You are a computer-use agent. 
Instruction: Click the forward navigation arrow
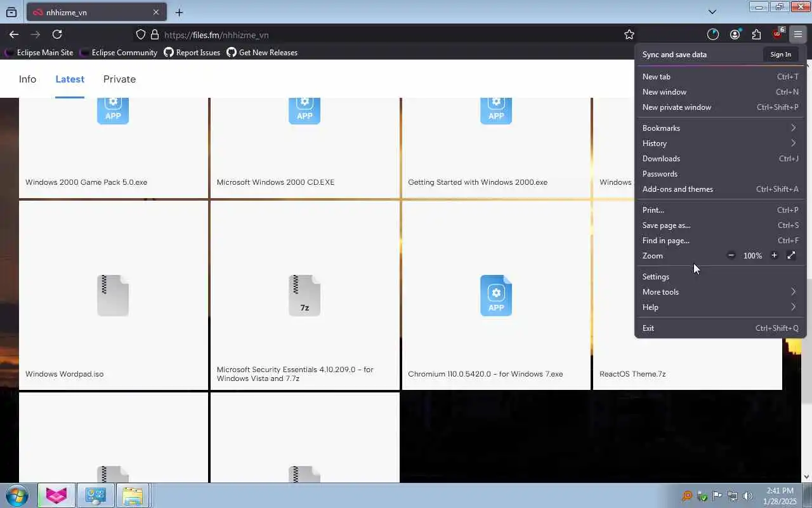(x=36, y=34)
